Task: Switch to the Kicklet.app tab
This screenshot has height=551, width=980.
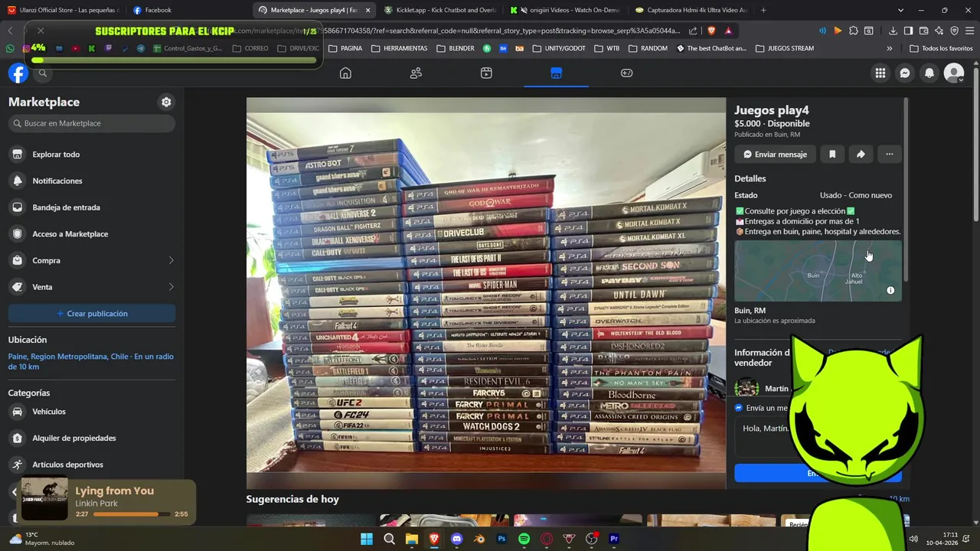Action: coord(440,10)
